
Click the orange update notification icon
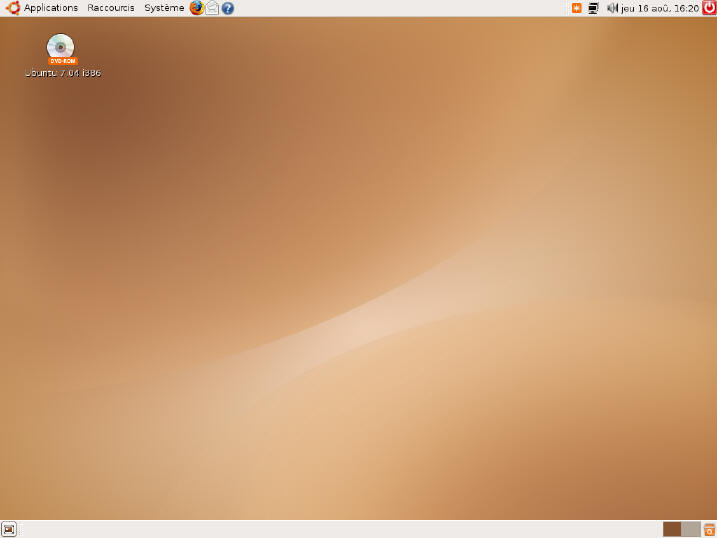577,8
